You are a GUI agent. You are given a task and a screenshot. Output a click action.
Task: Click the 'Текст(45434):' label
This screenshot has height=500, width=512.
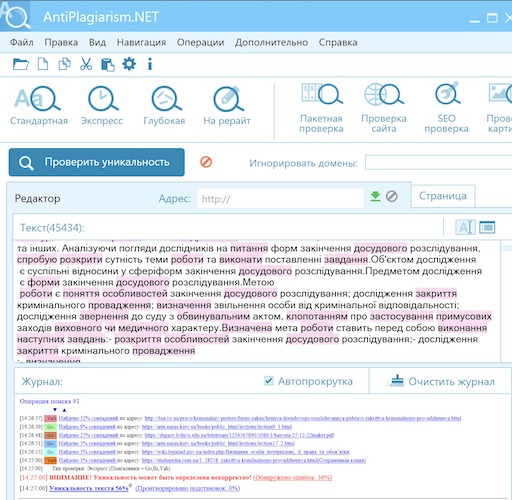[52, 228]
